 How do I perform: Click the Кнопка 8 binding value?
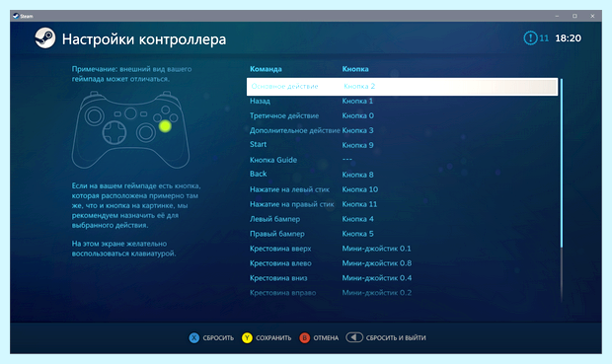tap(357, 175)
